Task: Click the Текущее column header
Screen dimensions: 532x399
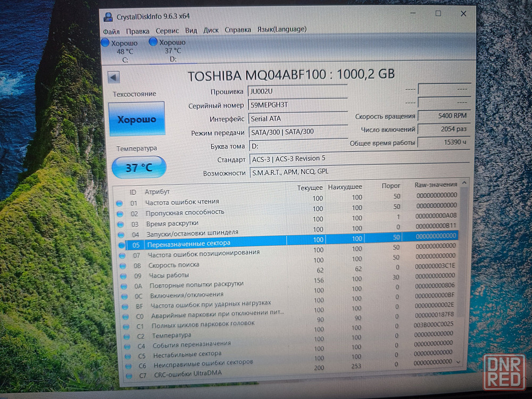Action: (310, 188)
